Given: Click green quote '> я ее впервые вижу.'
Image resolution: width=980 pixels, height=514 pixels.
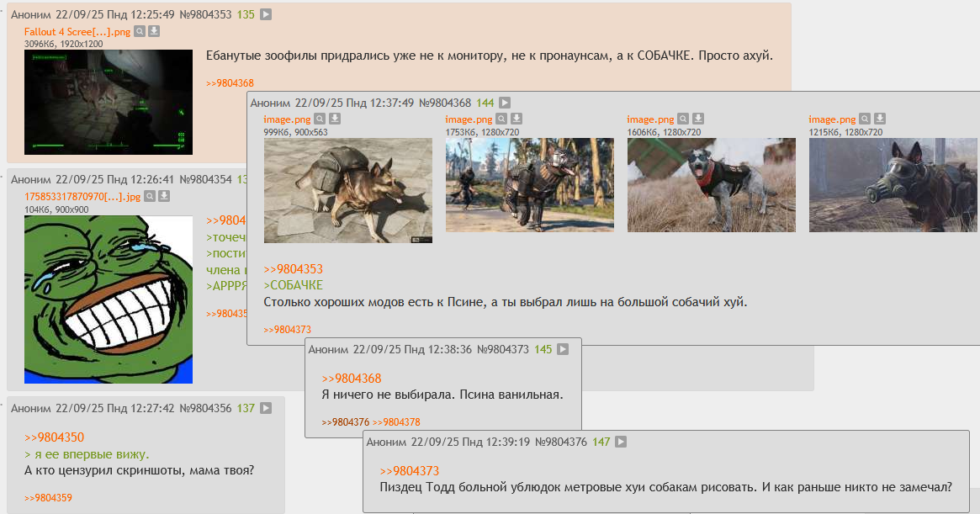Looking at the screenshot, I should [87, 454].
